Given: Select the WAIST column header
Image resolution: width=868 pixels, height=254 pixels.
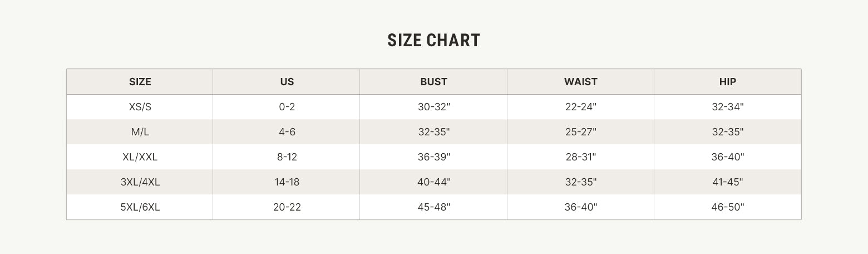Looking at the screenshot, I should pyautogui.click(x=580, y=82).
